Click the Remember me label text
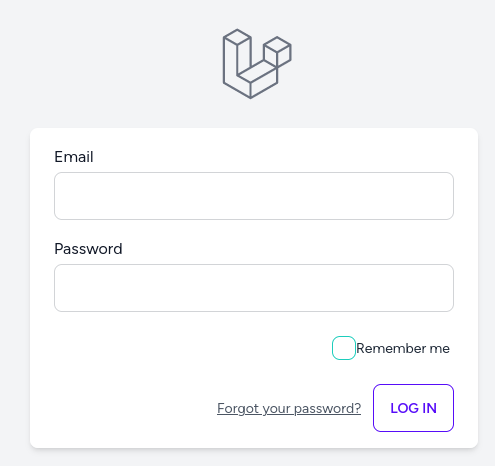Screen dimensions: 495x466 tap(403, 348)
